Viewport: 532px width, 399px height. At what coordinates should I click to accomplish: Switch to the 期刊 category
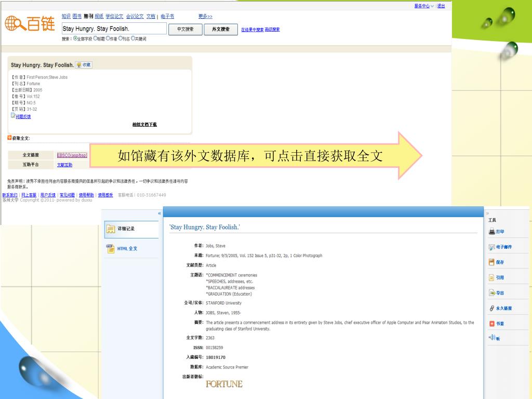88,16
